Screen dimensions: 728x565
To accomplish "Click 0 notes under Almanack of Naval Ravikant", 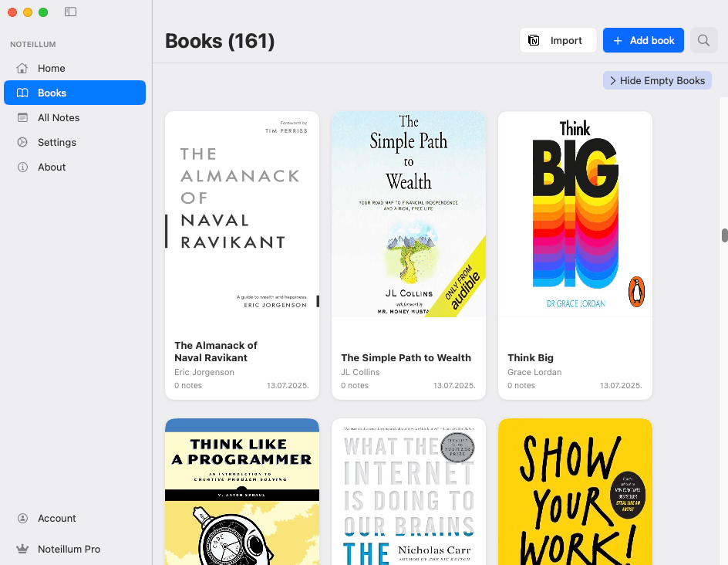I will point(188,386).
